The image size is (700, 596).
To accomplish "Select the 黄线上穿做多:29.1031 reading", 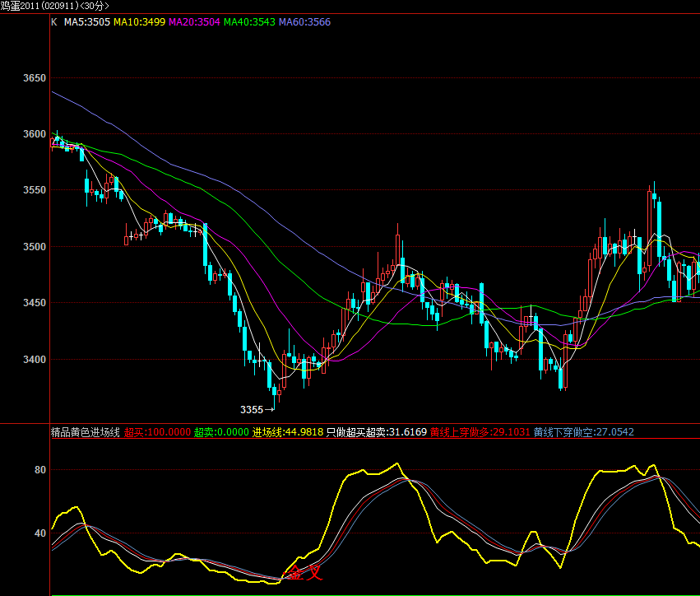I will [480, 432].
